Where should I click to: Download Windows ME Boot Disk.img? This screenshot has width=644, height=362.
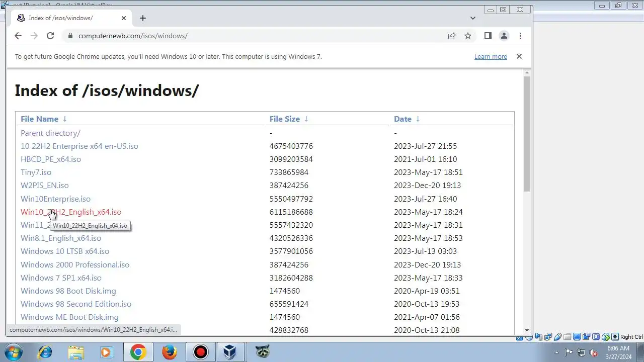[x=69, y=317]
